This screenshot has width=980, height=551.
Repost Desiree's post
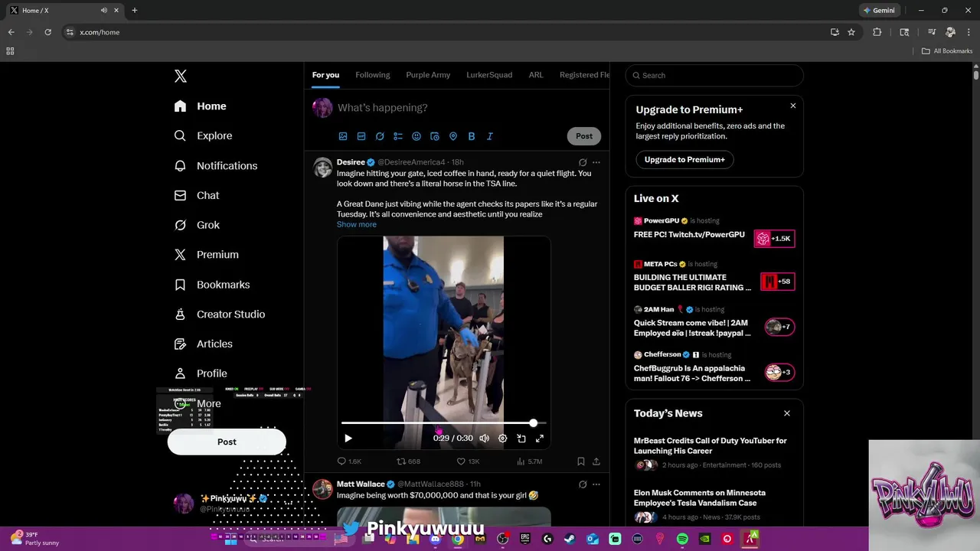click(x=408, y=461)
